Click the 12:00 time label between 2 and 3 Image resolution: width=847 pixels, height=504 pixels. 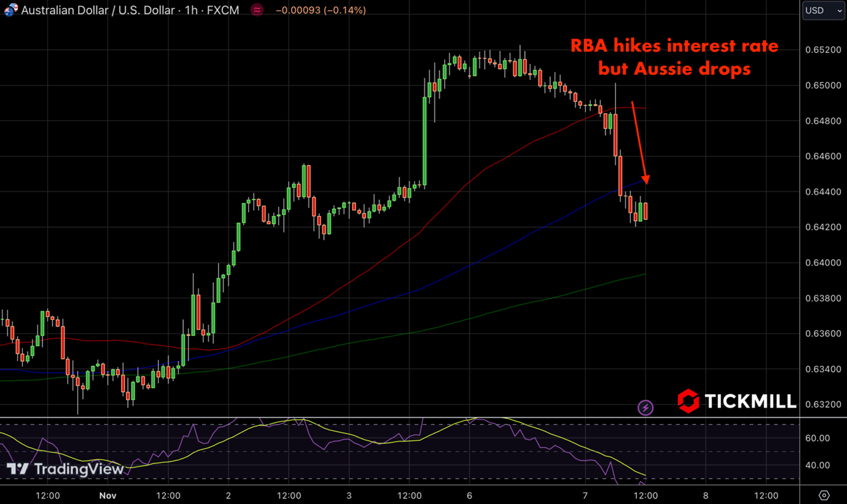(x=289, y=495)
